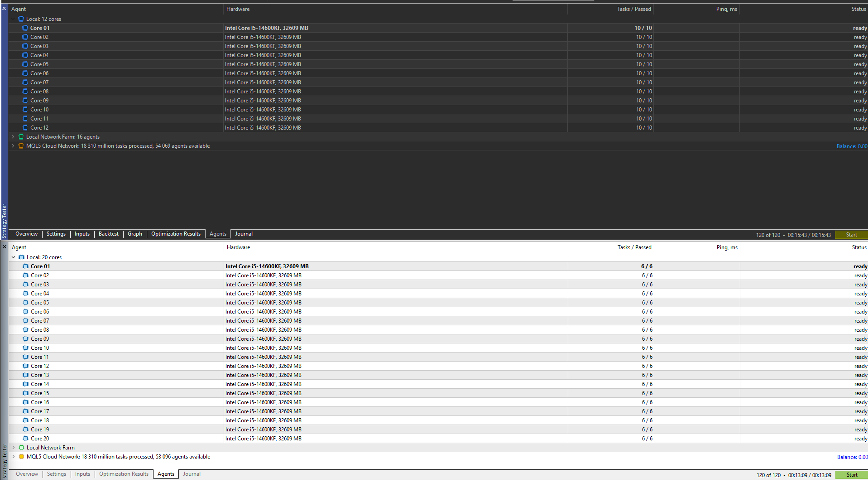Click Core 05 icon in dark window
The width and height of the screenshot is (868, 483).
coord(25,64)
